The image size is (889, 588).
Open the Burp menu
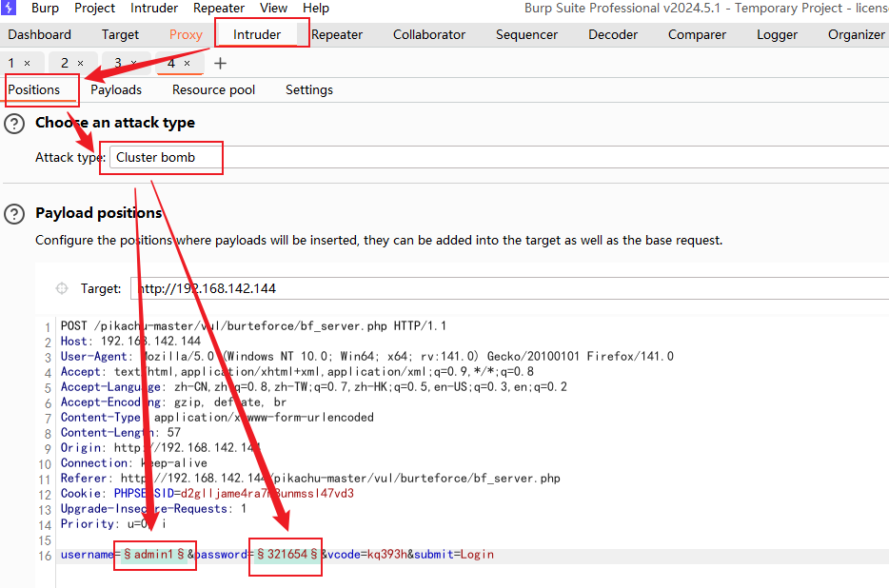coord(45,8)
